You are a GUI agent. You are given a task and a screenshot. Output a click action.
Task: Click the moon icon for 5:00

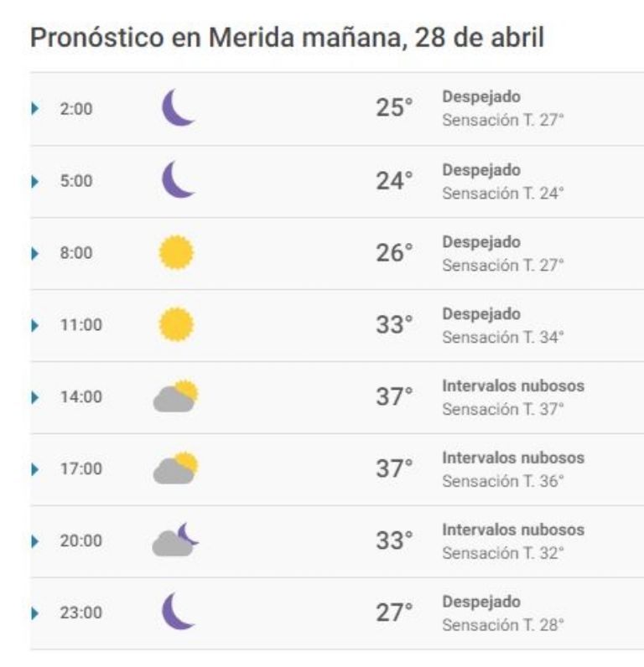pos(179,179)
